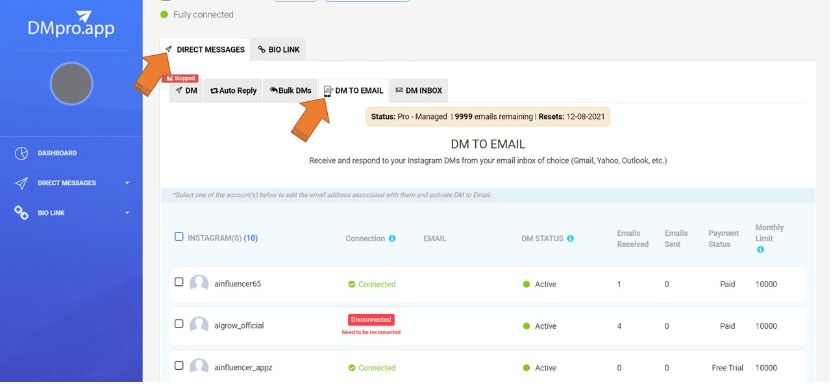Click the sidebar Direct Messages paper plane icon
This screenshot has width=833, height=384.
click(21, 183)
